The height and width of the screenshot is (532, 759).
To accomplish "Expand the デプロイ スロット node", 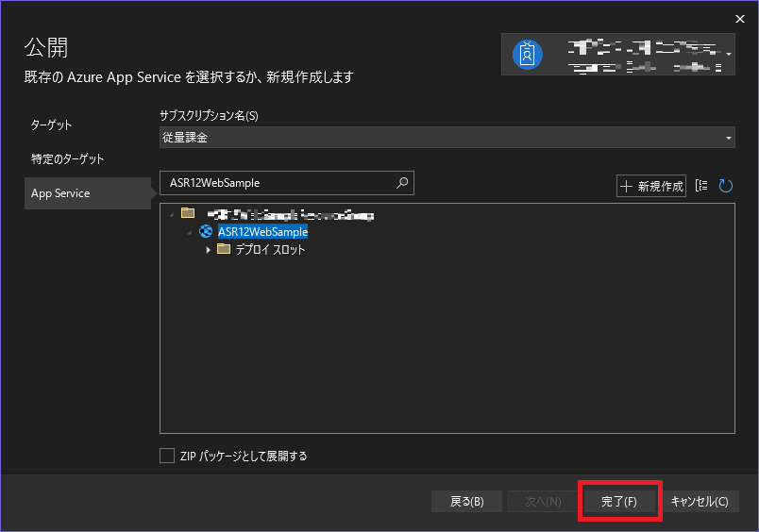I will point(208,250).
